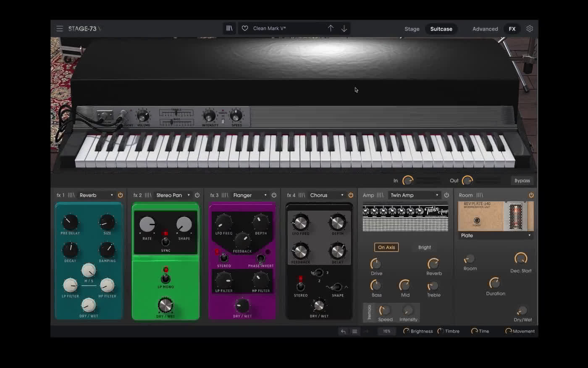This screenshot has width=588, height=368.
Task: Click the Movement macro knob
Action: pos(508,331)
